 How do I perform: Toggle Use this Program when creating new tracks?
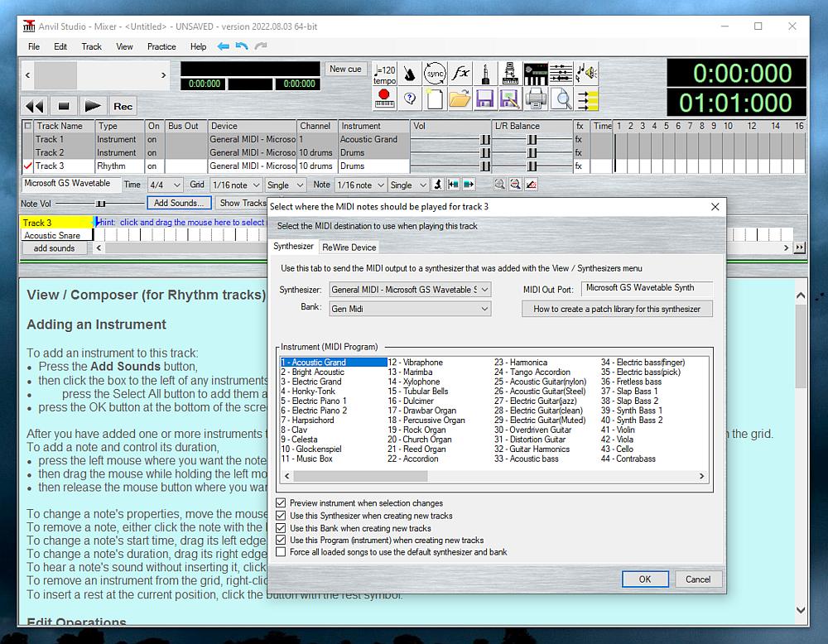click(x=281, y=540)
